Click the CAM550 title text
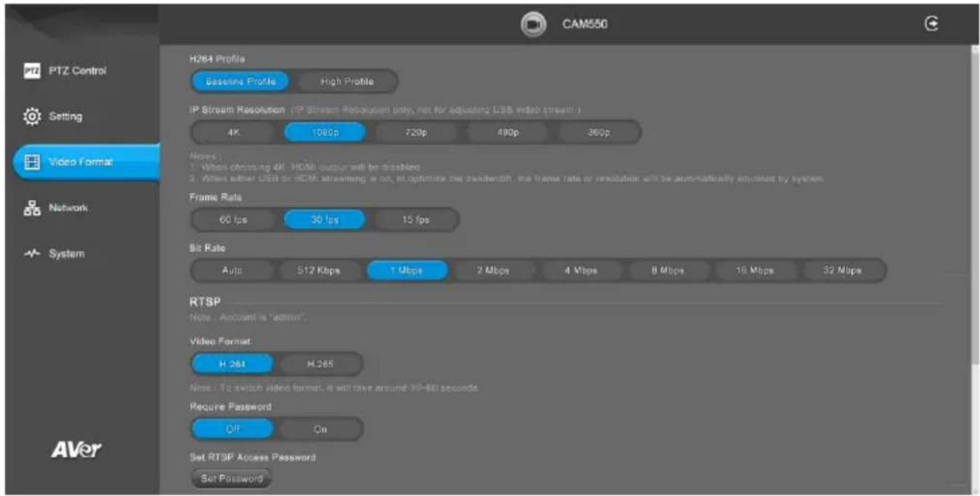980x496 pixels. tap(585, 24)
